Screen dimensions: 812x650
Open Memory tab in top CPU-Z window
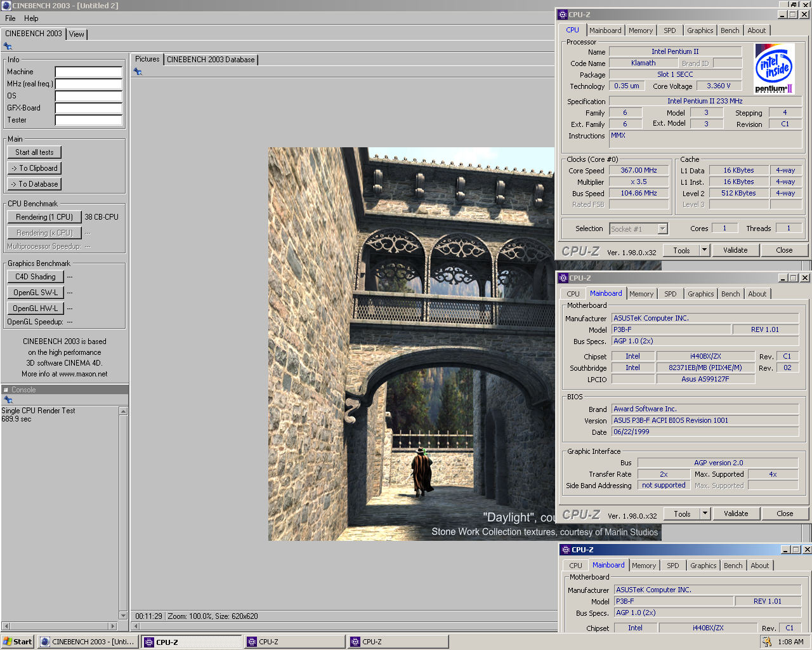click(641, 30)
